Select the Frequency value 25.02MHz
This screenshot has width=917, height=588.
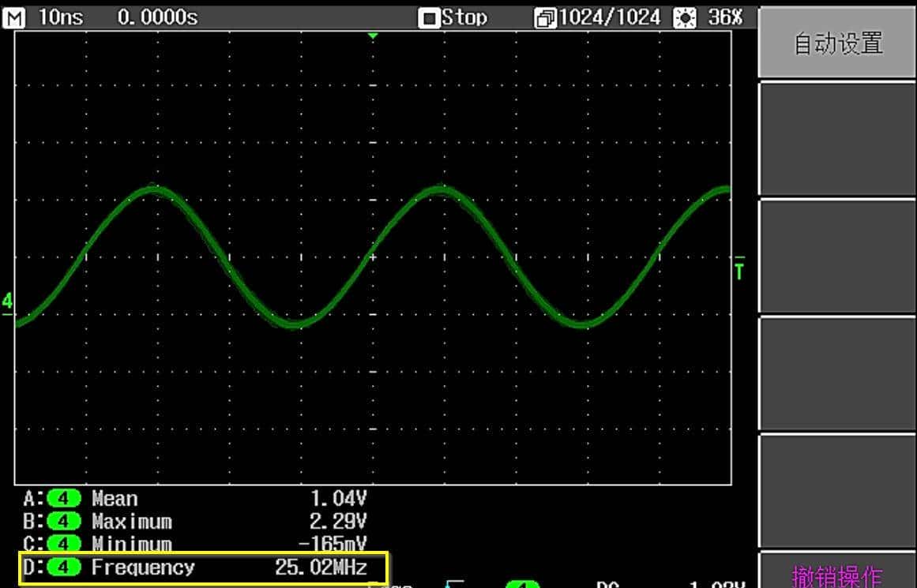click(x=321, y=567)
